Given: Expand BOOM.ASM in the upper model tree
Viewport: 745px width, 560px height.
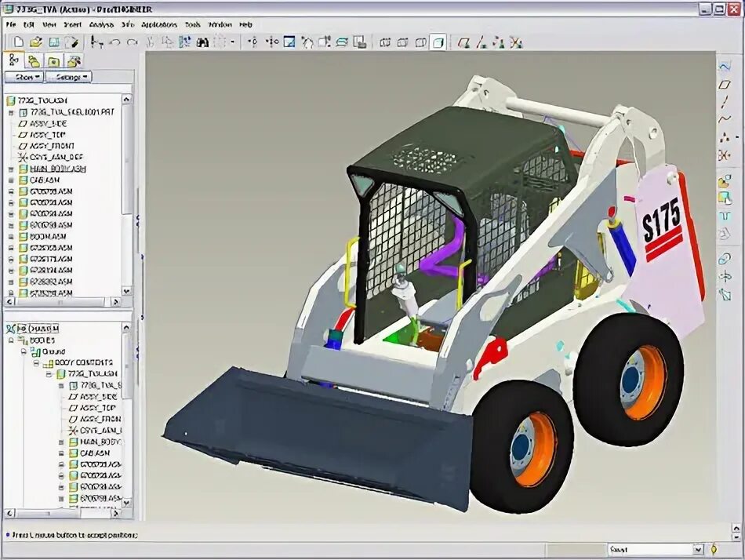Looking at the screenshot, I should pyautogui.click(x=11, y=237).
